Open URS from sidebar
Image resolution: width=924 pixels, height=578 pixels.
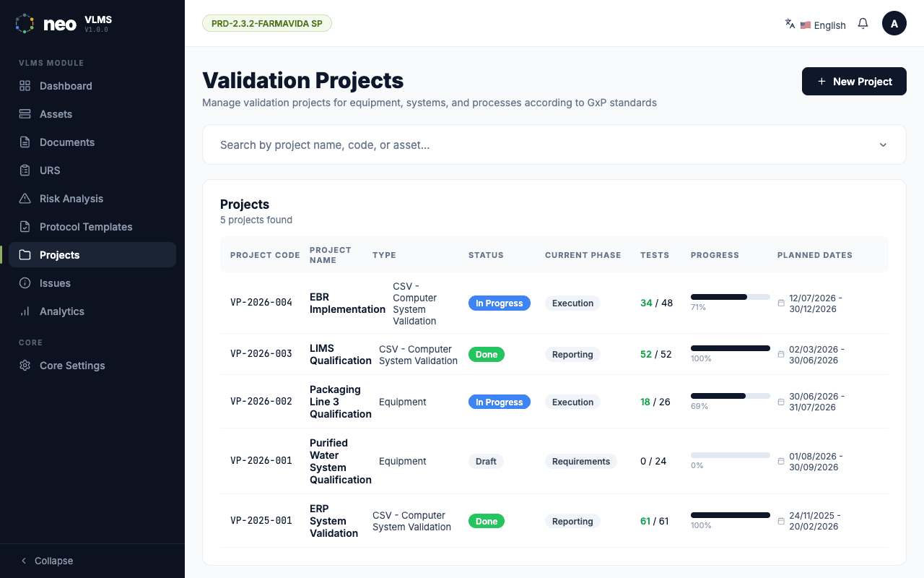coord(92,171)
